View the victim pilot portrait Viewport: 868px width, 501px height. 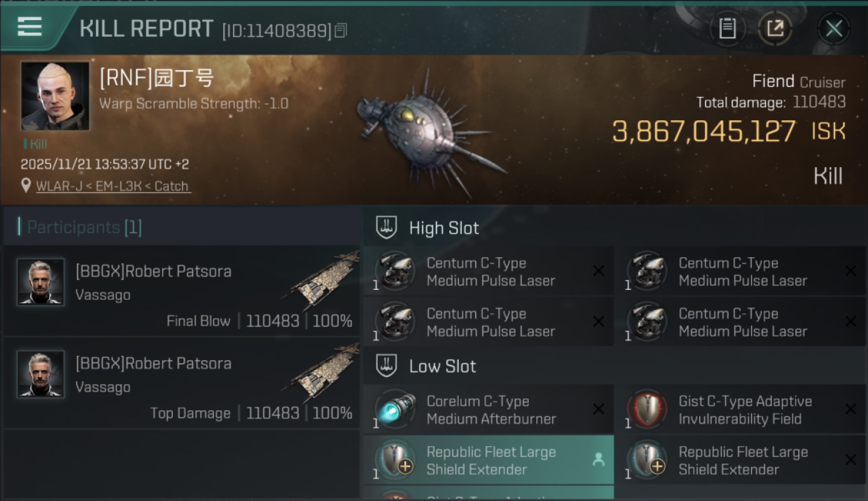(x=55, y=96)
